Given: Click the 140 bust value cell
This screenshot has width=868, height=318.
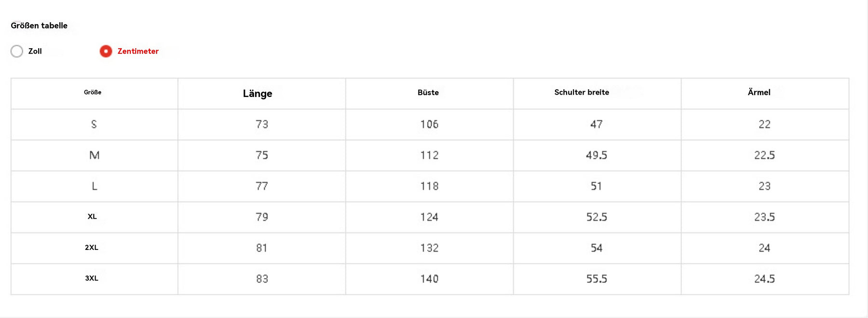Looking at the screenshot, I should pos(429,279).
